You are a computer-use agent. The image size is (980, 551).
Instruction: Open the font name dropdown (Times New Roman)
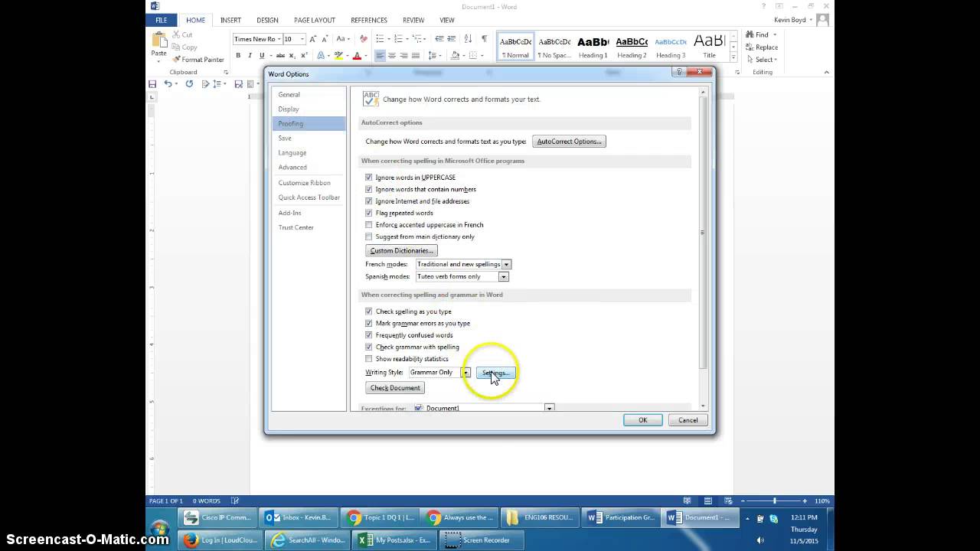point(279,39)
